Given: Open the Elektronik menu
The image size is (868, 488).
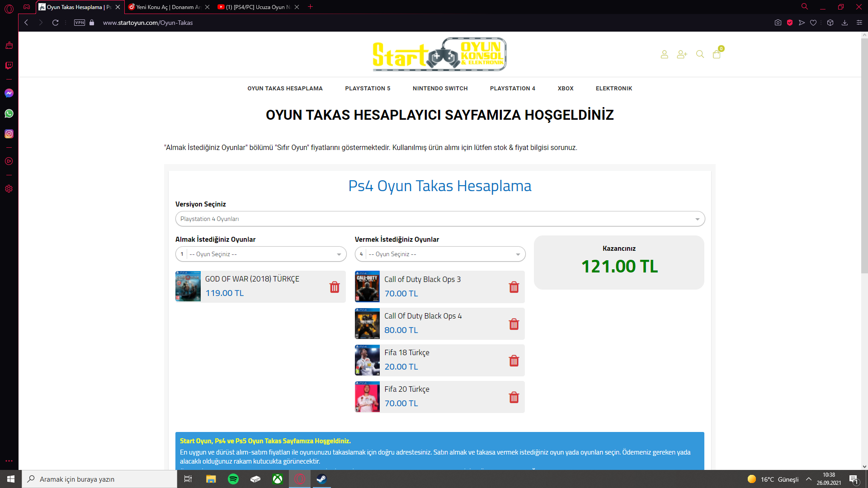Looking at the screenshot, I should (x=614, y=89).
